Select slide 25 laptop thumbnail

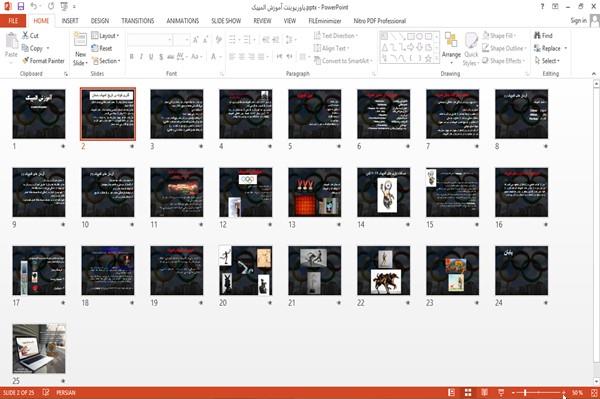pyautogui.click(x=39, y=349)
